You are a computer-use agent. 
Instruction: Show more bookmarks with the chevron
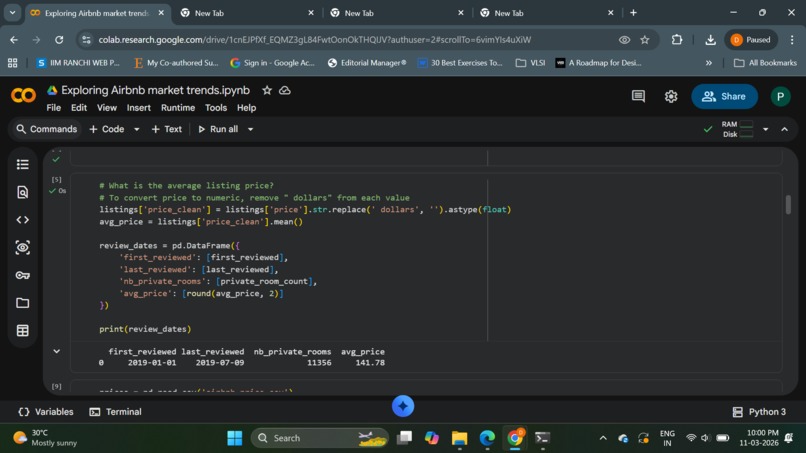coord(709,63)
